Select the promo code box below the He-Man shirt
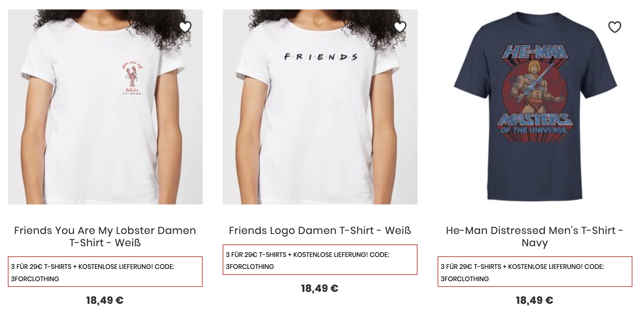The width and height of the screenshot is (644, 312). 535,272
